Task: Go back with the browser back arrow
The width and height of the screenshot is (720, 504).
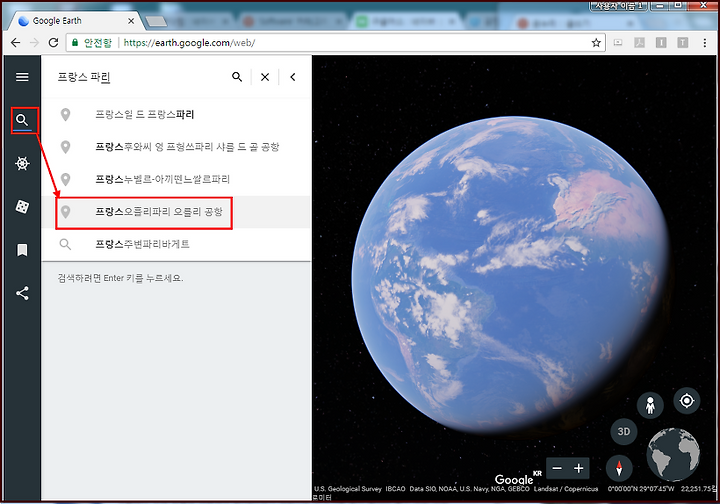Action: [15, 43]
